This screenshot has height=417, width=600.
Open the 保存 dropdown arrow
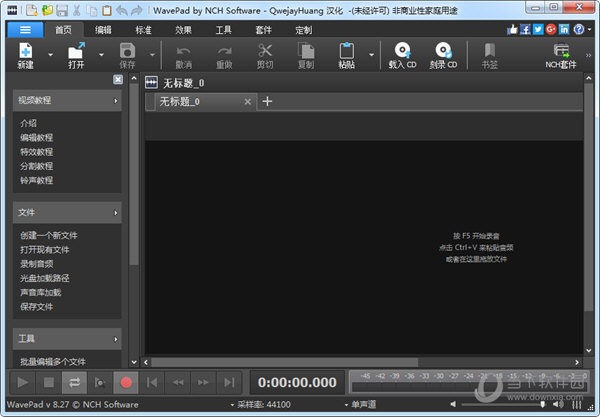152,55
